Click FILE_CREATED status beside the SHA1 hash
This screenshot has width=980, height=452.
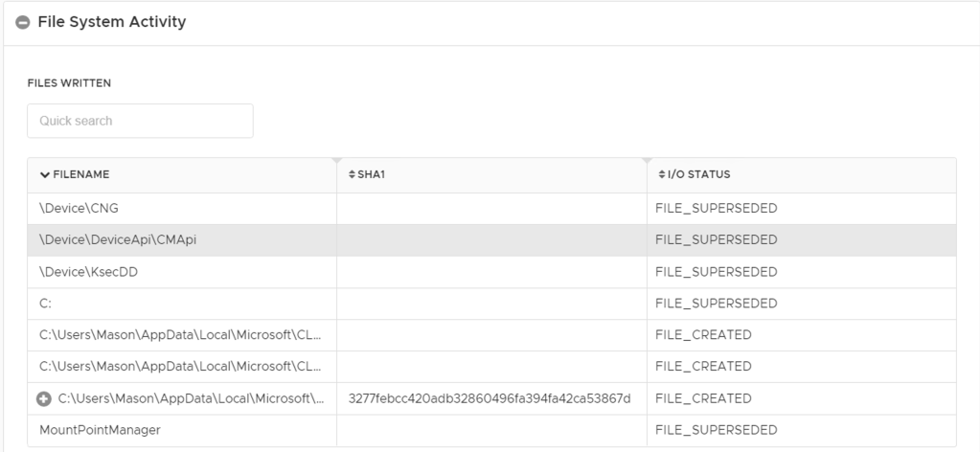[703, 398]
